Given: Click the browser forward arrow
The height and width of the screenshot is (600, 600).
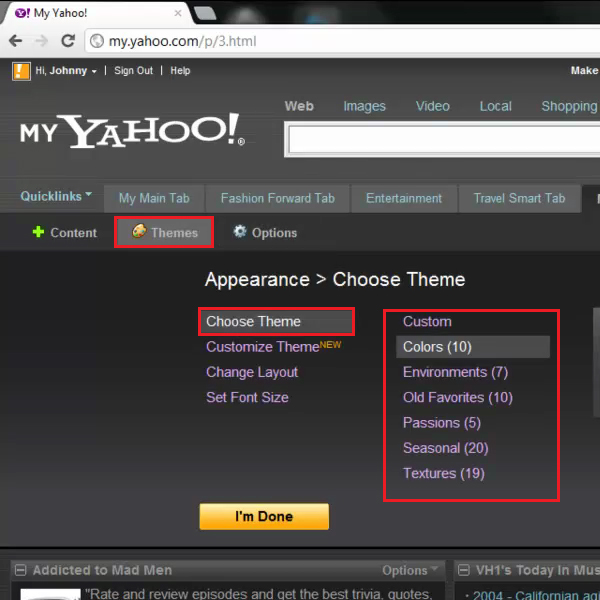Looking at the screenshot, I should tap(42, 41).
